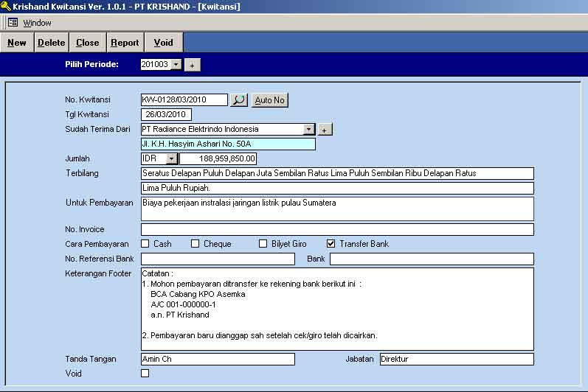This screenshot has width=588, height=392.
Task: Click the magnifier search icon beside No. Kwitansi
Action: click(x=239, y=100)
